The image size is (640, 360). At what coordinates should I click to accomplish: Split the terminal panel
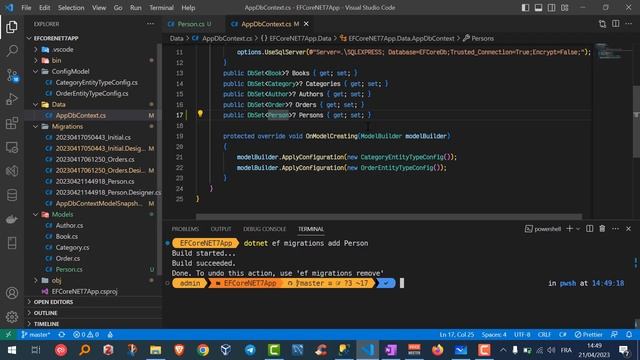589,229
